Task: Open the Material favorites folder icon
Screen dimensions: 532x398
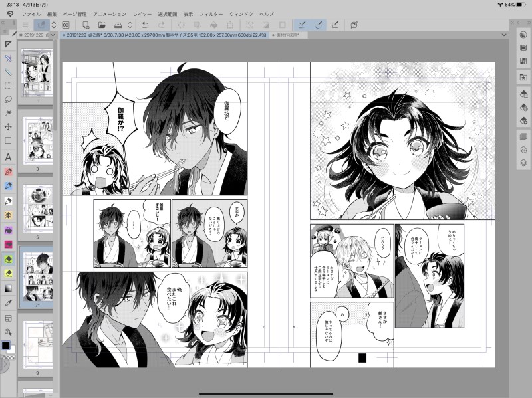Action: [x=523, y=77]
